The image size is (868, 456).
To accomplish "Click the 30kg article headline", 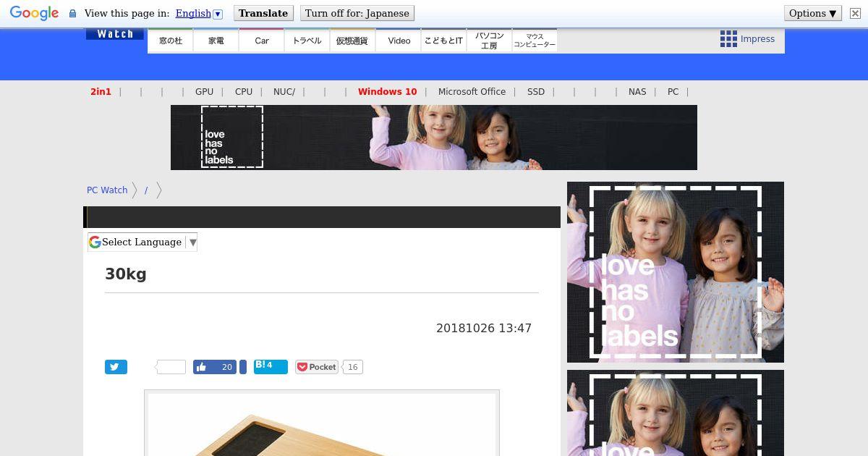I will point(126,274).
